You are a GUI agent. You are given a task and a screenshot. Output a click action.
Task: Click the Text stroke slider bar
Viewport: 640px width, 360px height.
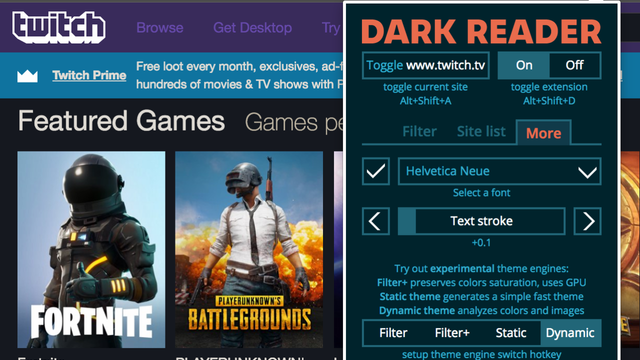pyautogui.click(x=482, y=221)
